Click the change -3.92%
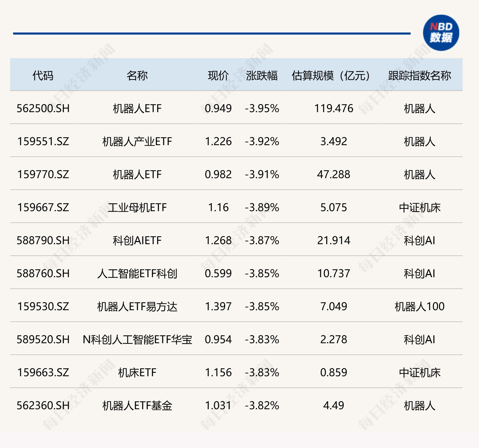The width and height of the screenshot is (479, 448). coord(262,141)
